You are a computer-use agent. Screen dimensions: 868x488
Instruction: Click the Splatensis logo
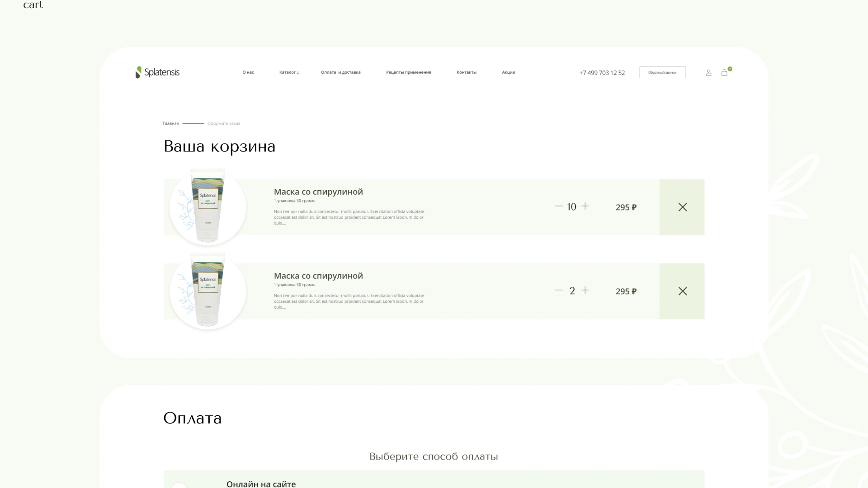(x=157, y=72)
